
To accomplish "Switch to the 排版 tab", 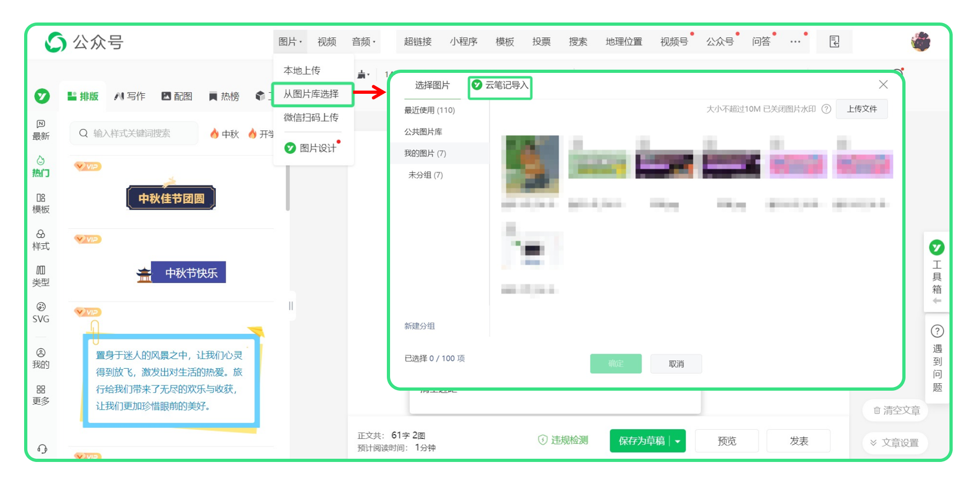I will tap(83, 96).
